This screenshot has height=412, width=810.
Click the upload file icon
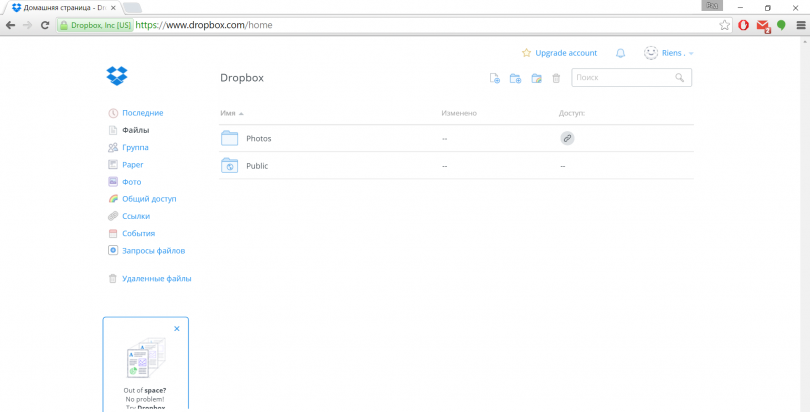[494, 78]
